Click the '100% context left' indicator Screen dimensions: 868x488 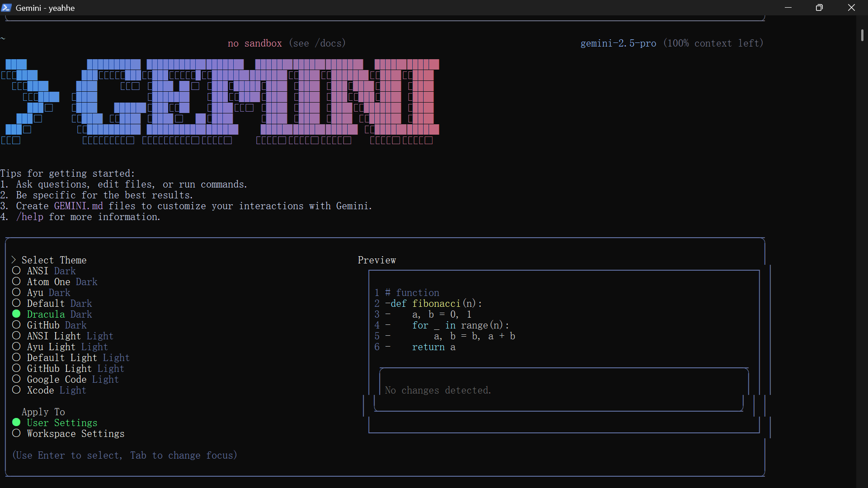click(713, 43)
